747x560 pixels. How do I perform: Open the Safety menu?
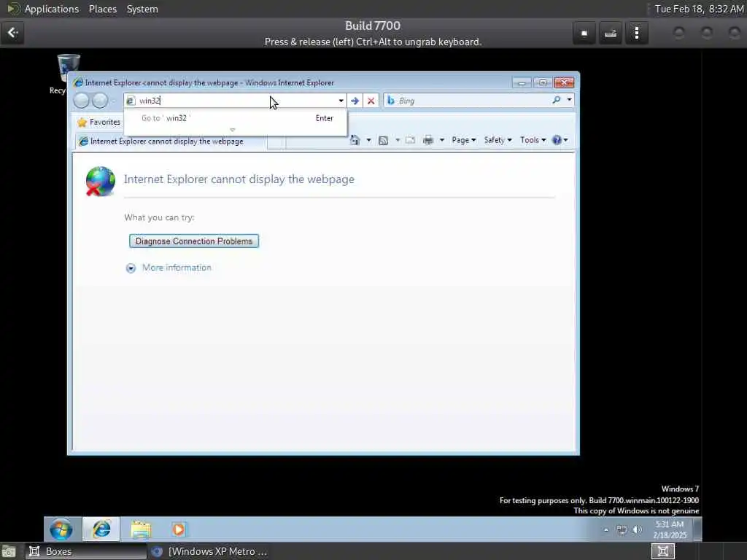(498, 140)
